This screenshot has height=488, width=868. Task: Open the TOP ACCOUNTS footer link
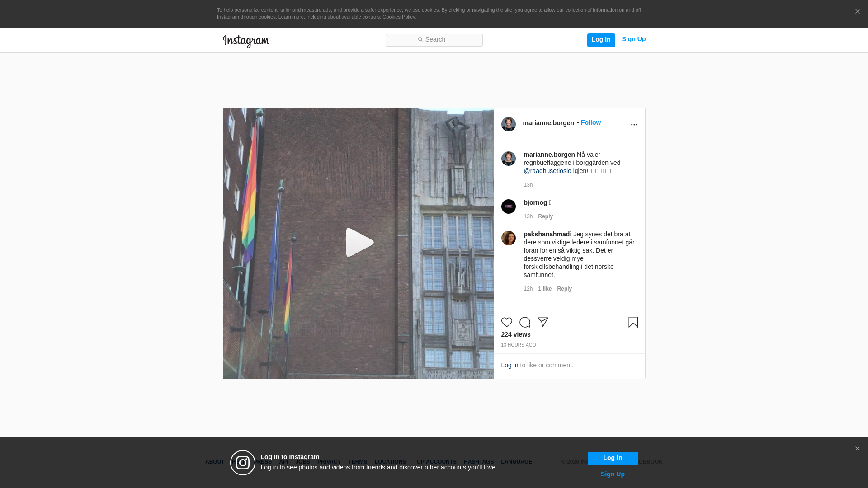pyautogui.click(x=434, y=462)
